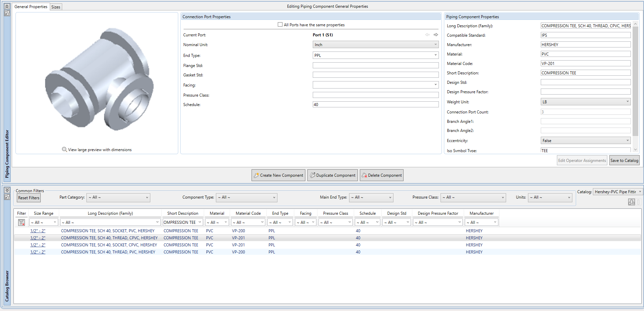This screenshot has height=311, width=644.
Task: Click the Duplicate Component button
Action: [x=332, y=175]
